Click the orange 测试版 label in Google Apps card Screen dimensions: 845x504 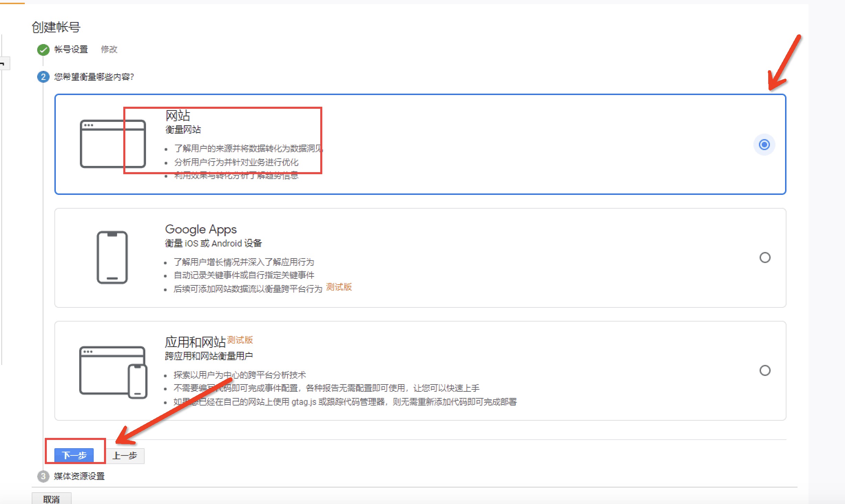tap(339, 287)
